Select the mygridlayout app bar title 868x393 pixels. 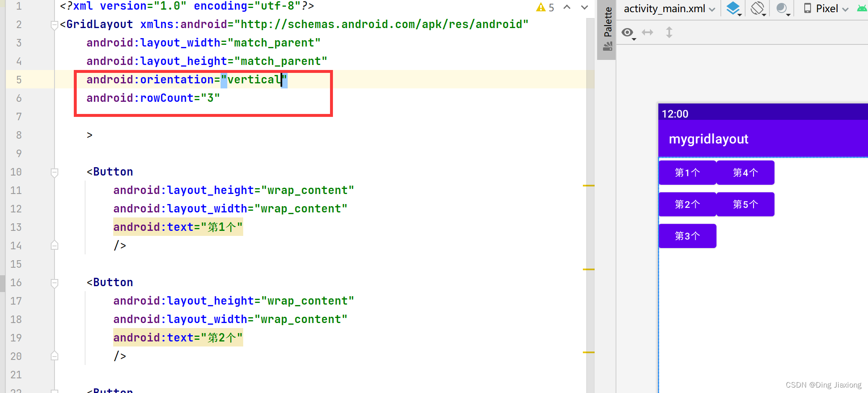(708, 139)
